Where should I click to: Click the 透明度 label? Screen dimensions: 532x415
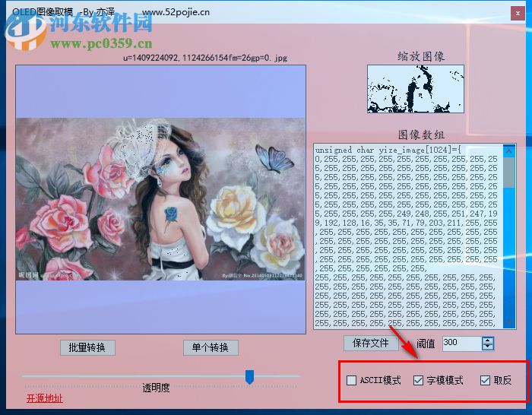point(156,388)
